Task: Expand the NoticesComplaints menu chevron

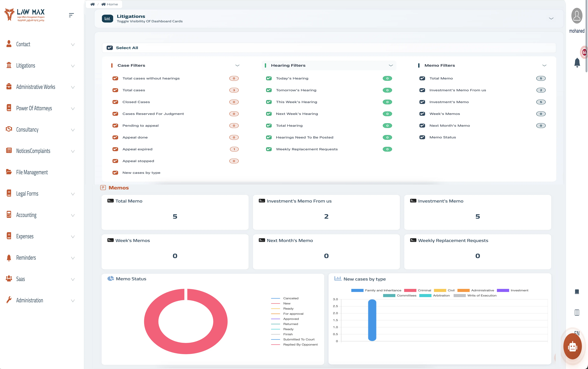Action: [x=73, y=151]
